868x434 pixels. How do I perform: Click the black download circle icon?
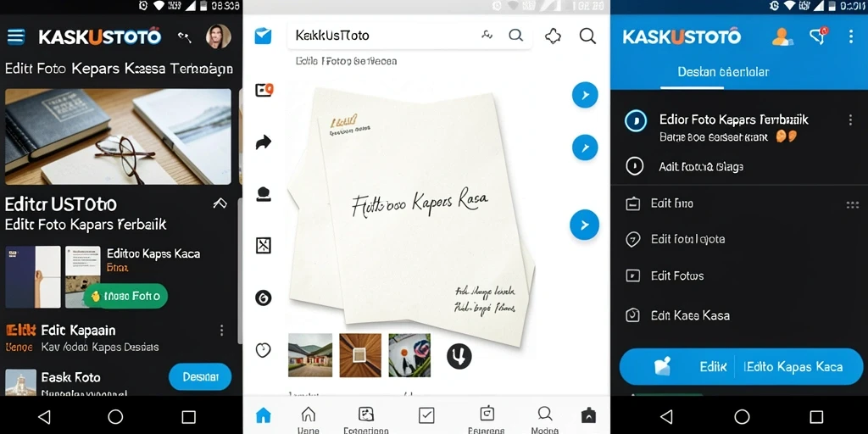point(459,356)
